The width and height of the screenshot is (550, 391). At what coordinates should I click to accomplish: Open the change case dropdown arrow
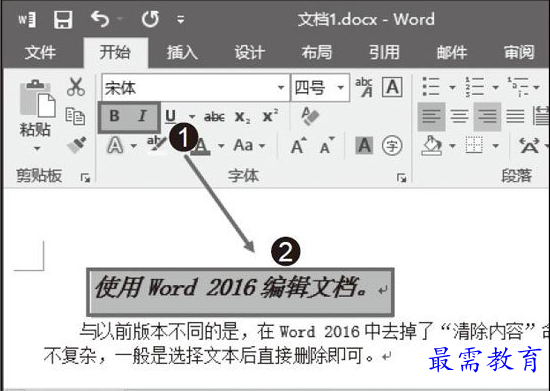pyautogui.click(x=262, y=146)
